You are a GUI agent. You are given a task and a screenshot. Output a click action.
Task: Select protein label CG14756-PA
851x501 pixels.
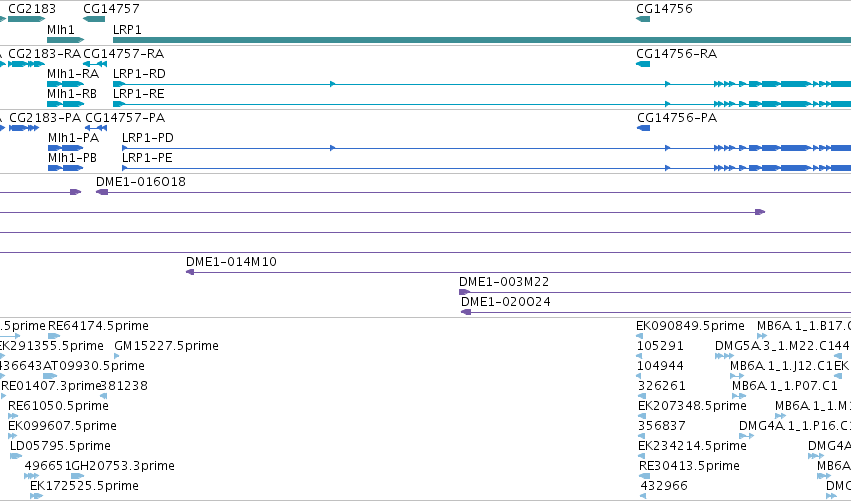pos(677,118)
